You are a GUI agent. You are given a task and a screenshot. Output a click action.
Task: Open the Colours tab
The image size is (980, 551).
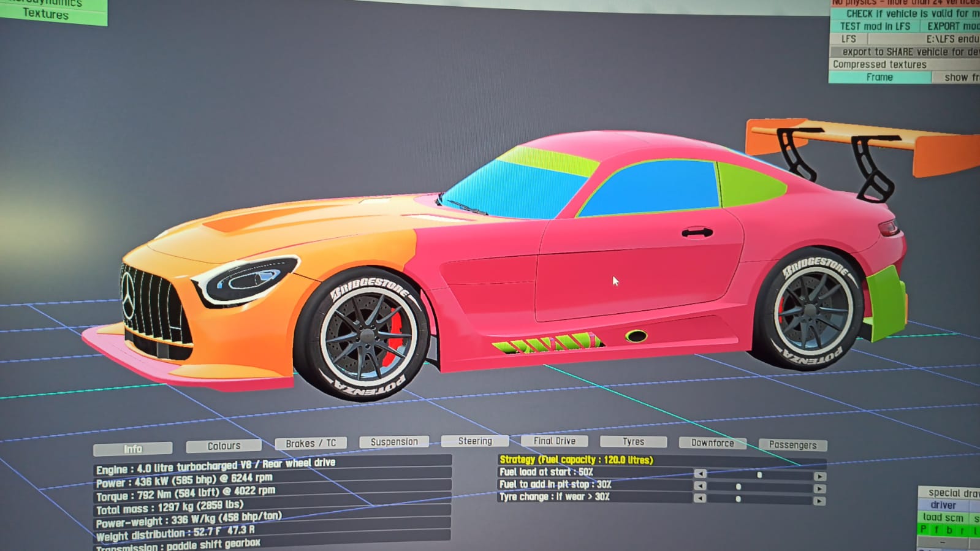224,446
